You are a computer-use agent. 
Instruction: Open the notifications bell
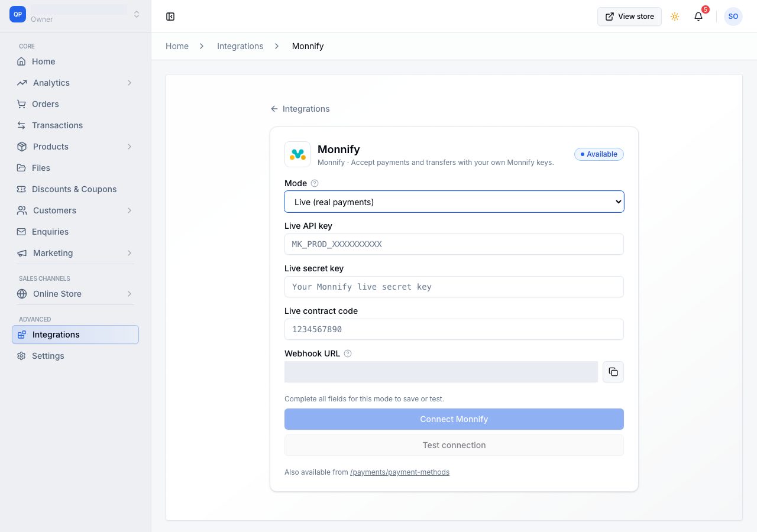point(698,17)
